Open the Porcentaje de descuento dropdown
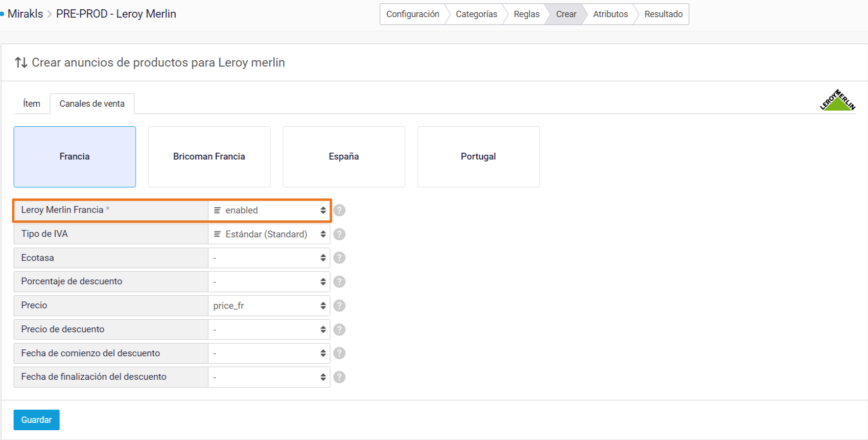 269,281
